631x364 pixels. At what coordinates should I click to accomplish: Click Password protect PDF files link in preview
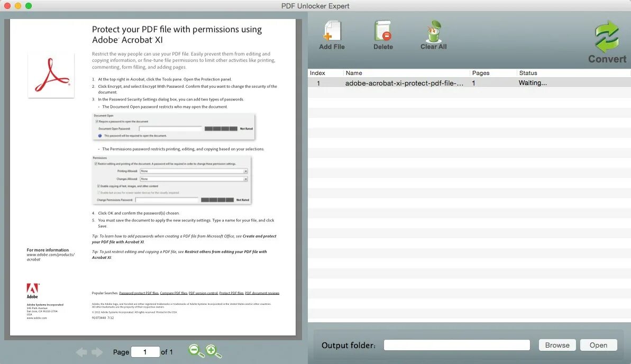[139, 293]
